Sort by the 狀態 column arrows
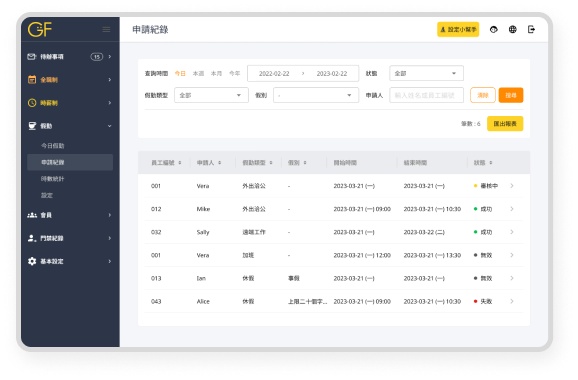The height and width of the screenshot is (380, 578). click(491, 163)
